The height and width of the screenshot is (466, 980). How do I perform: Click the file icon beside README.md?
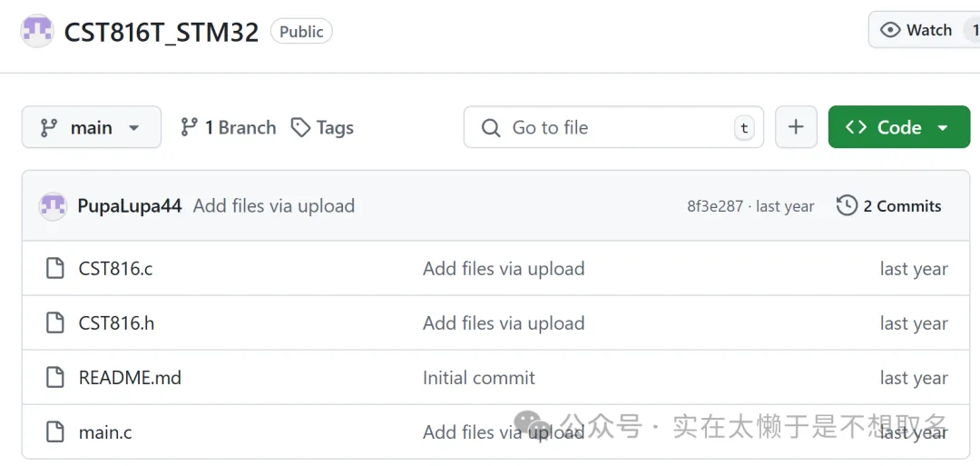(x=55, y=377)
